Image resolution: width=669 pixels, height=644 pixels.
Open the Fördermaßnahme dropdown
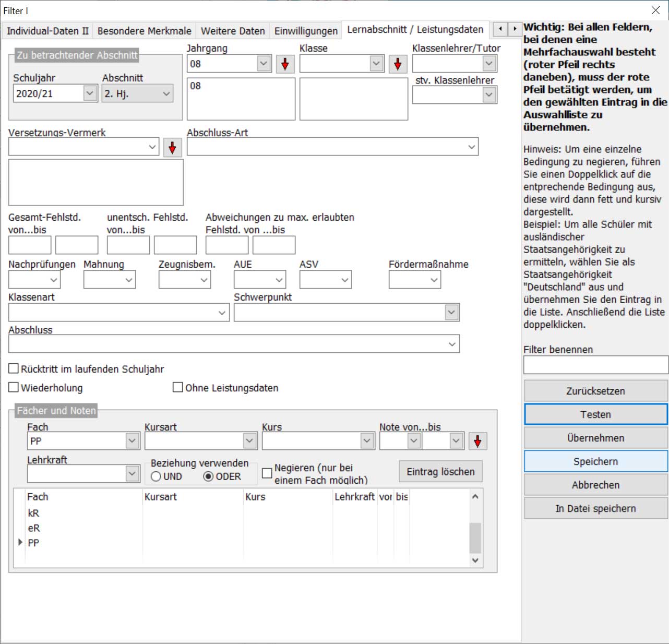point(434,280)
